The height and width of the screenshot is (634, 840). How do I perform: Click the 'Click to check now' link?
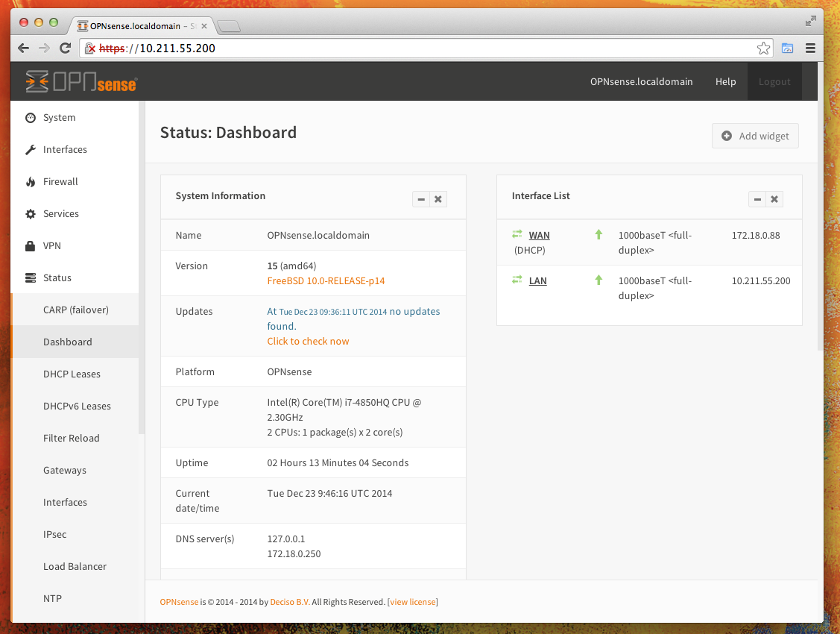[308, 342]
